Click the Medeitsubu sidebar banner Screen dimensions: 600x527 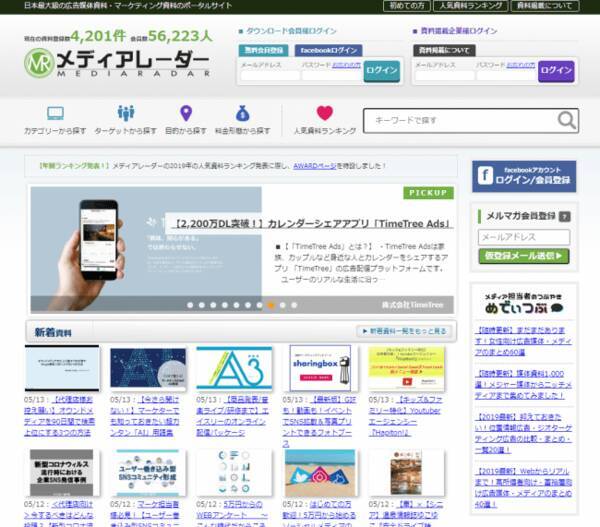click(523, 303)
